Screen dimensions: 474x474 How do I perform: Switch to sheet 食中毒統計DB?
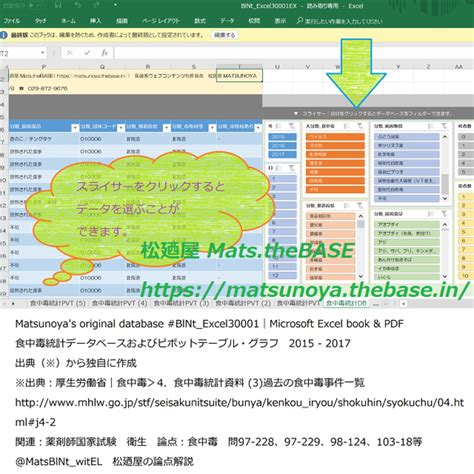pyautogui.click(x=346, y=303)
